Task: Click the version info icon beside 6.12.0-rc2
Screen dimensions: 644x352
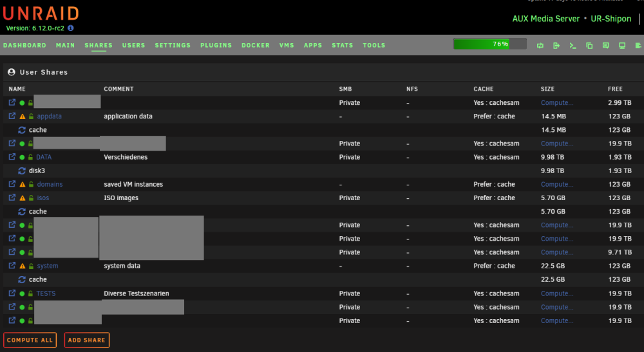Action: [71, 28]
